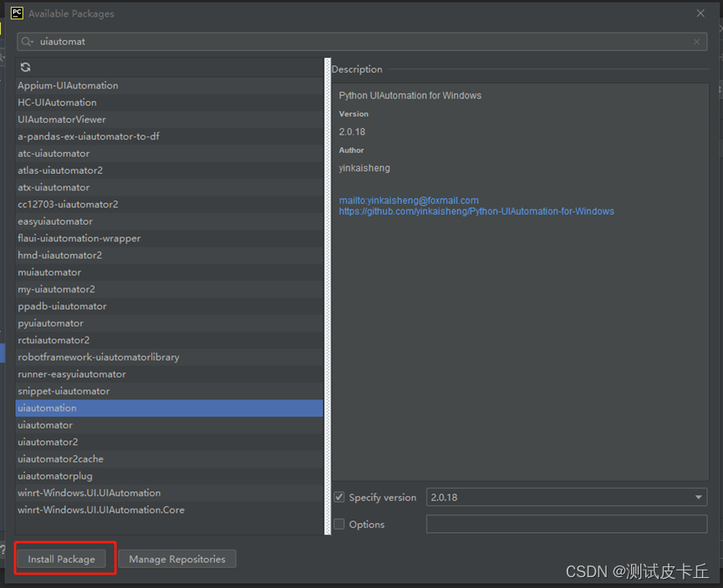The image size is (723, 588).
Task: Open the version 2.0.18 dropdown
Action: pyautogui.click(x=567, y=497)
